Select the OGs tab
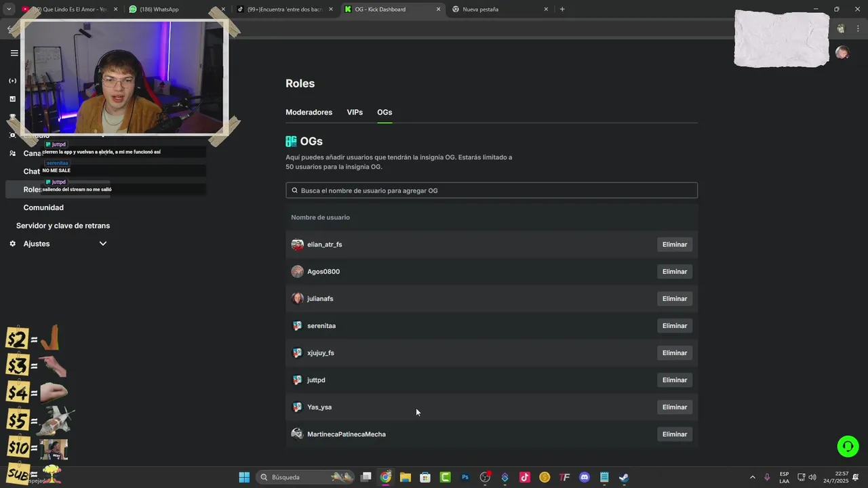Screen dimensions: 868x488 pos(384,113)
